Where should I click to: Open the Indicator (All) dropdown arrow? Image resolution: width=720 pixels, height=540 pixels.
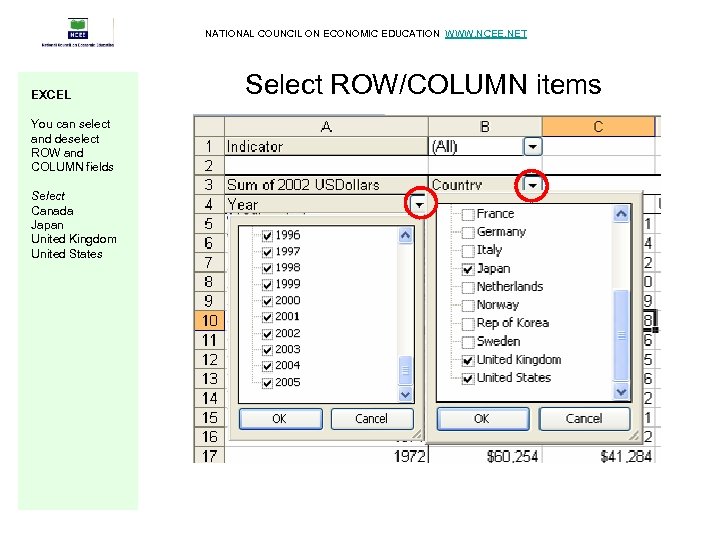click(532, 147)
